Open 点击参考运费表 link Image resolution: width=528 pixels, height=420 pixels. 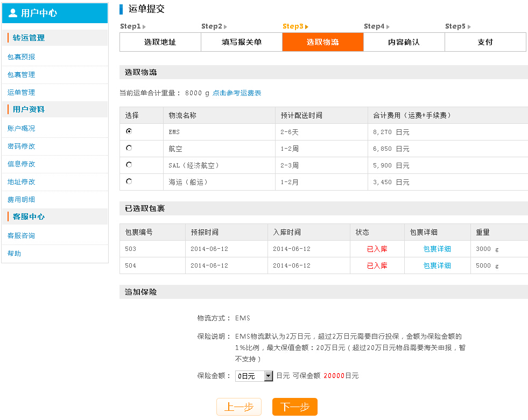pyautogui.click(x=237, y=93)
